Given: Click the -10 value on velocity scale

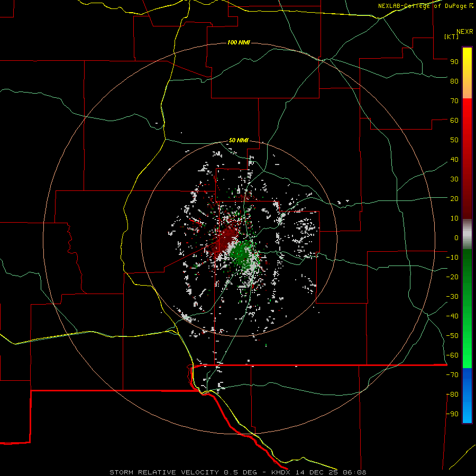Looking at the screenshot, I should click(452, 258).
